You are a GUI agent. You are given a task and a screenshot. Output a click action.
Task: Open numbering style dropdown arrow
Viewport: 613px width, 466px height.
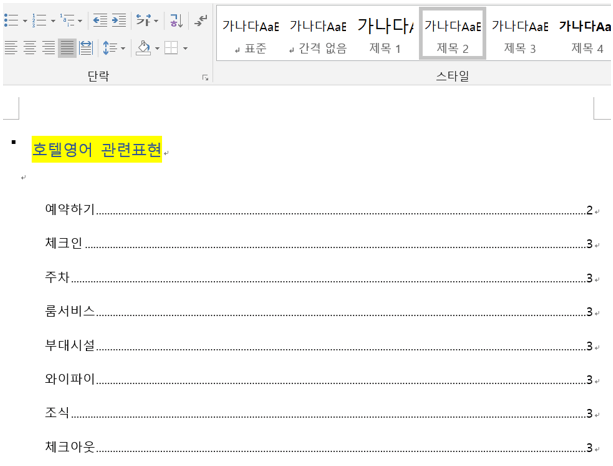tap(53, 21)
